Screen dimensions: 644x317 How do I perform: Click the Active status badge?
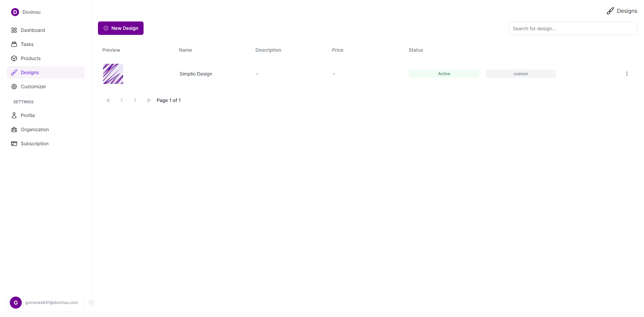[444, 74]
